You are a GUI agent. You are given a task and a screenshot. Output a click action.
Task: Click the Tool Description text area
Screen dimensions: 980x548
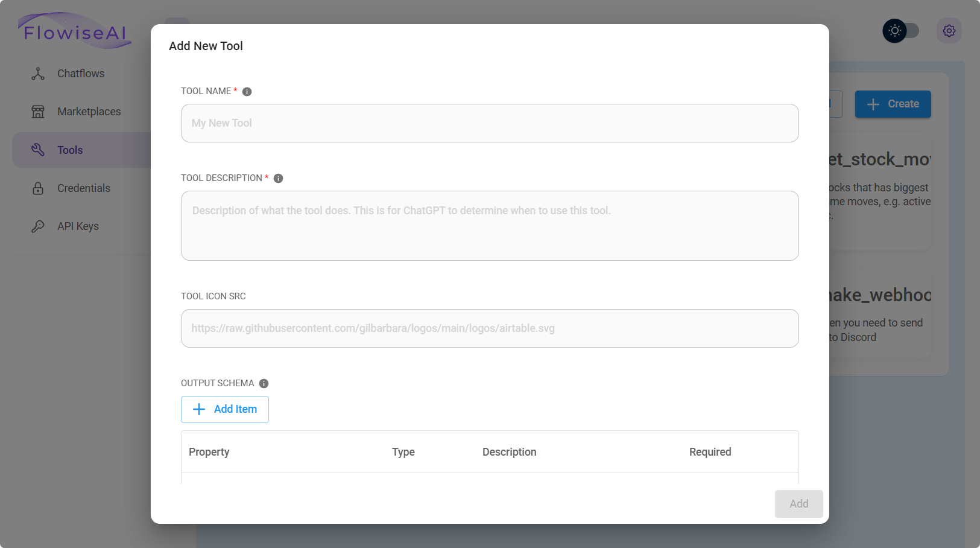pos(490,226)
